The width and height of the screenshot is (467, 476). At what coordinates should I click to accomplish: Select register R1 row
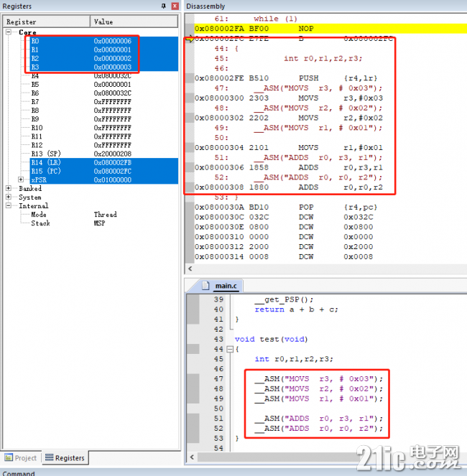pyautogui.click(x=104, y=50)
